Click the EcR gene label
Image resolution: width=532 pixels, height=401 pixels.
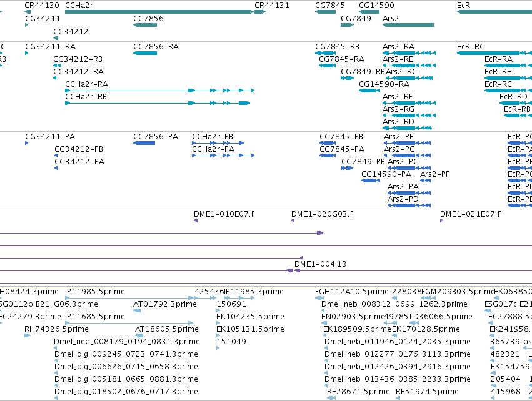[x=463, y=6]
